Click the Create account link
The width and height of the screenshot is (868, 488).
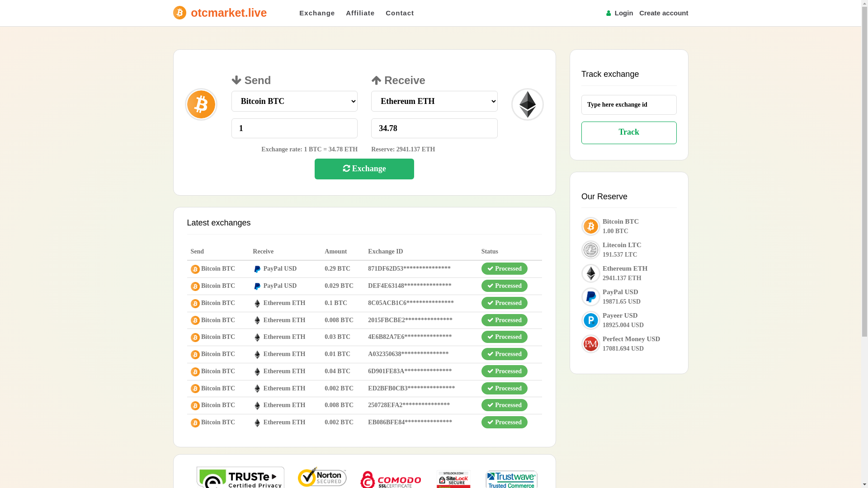[664, 13]
